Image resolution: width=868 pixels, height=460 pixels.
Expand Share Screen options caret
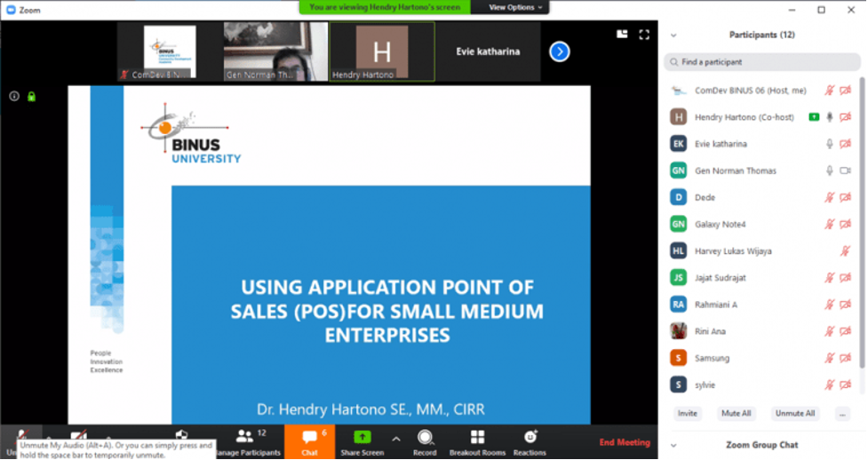(x=396, y=439)
